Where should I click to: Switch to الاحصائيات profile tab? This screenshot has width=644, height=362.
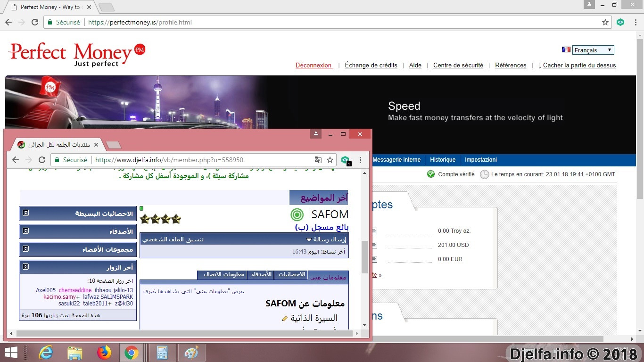click(x=292, y=274)
